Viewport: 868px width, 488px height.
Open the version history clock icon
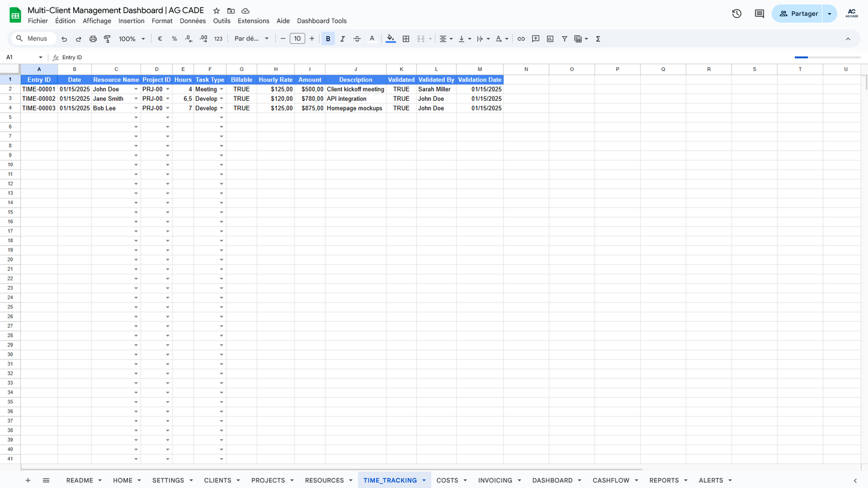pos(736,14)
